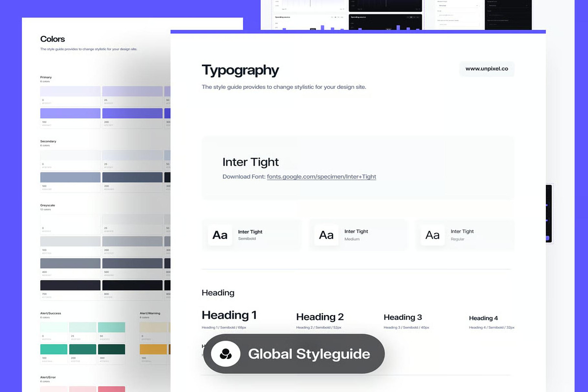This screenshot has width=588, height=392.
Task: Click the Global Styleguide circles icon
Action: click(225, 354)
